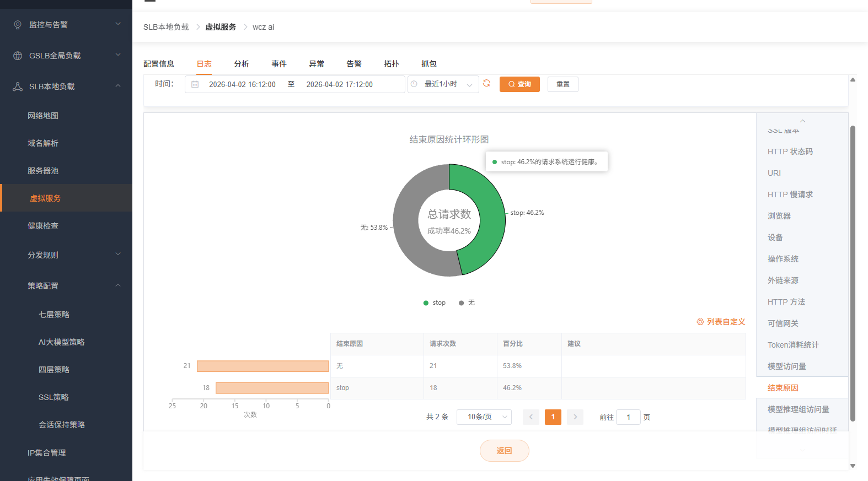
Task: Switch to the 告警 tab
Action: (x=354, y=64)
